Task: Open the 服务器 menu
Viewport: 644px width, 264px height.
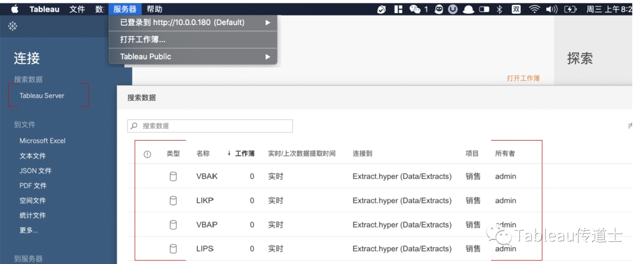Action: coord(125,9)
